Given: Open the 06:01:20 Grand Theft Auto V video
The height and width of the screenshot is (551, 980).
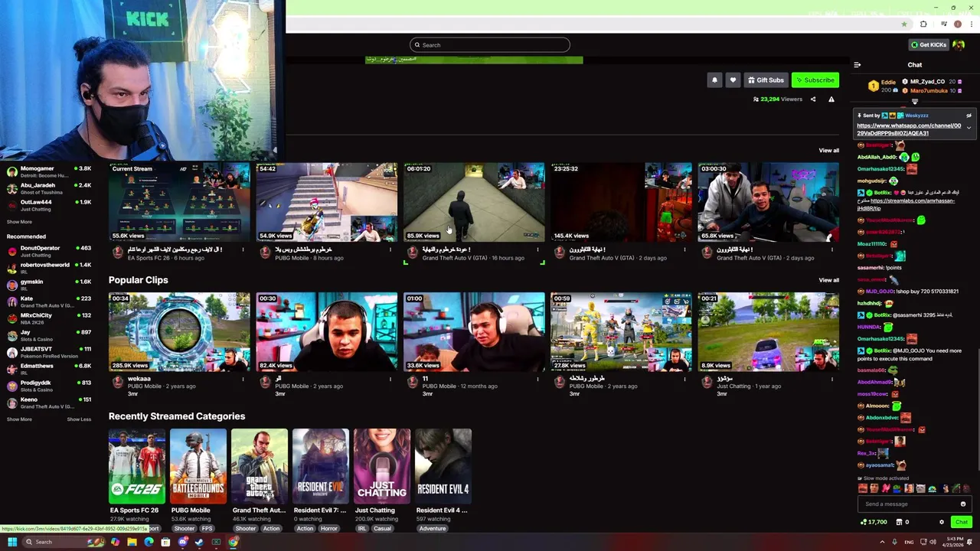Looking at the screenshot, I should coord(474,202).
